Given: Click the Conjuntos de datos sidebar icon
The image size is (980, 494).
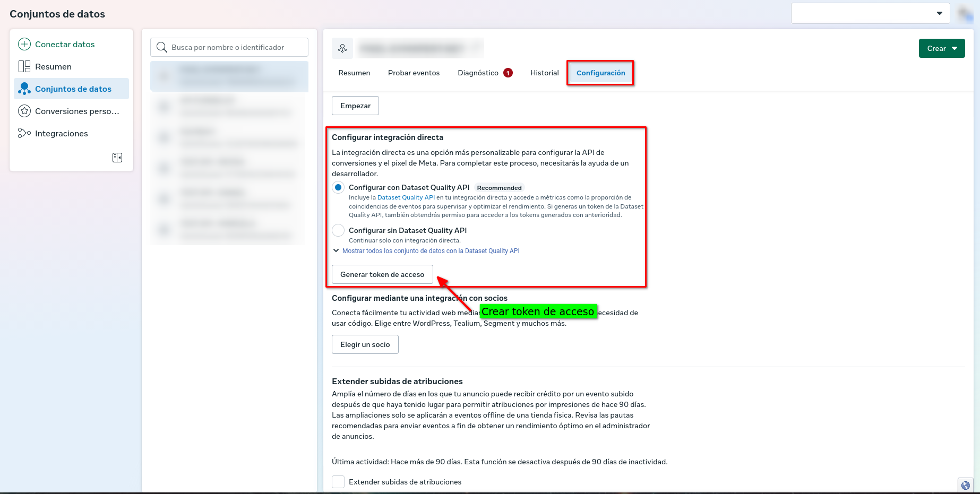Looking at the screenshot, I should [24, 89].
